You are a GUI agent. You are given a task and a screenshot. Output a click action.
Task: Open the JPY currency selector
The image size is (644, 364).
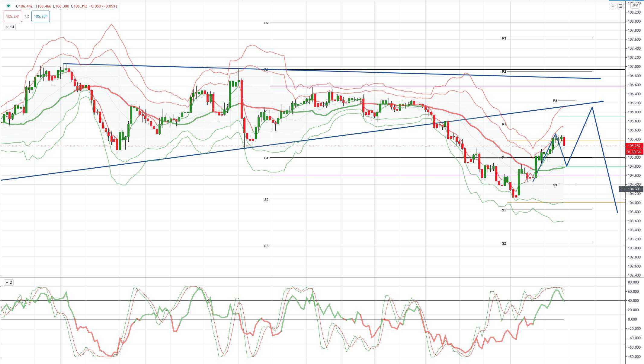(x=635, y=6)
